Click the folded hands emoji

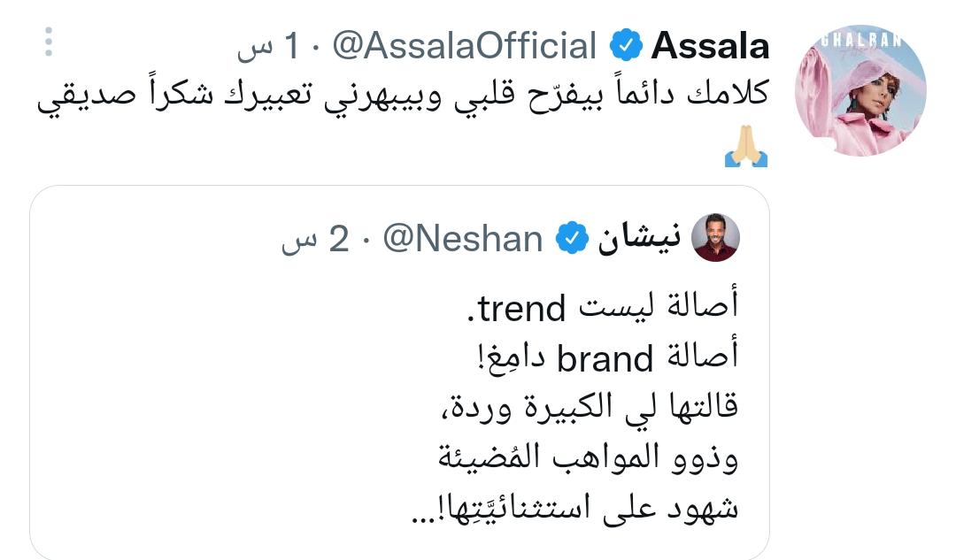click(x=746, y=148)
